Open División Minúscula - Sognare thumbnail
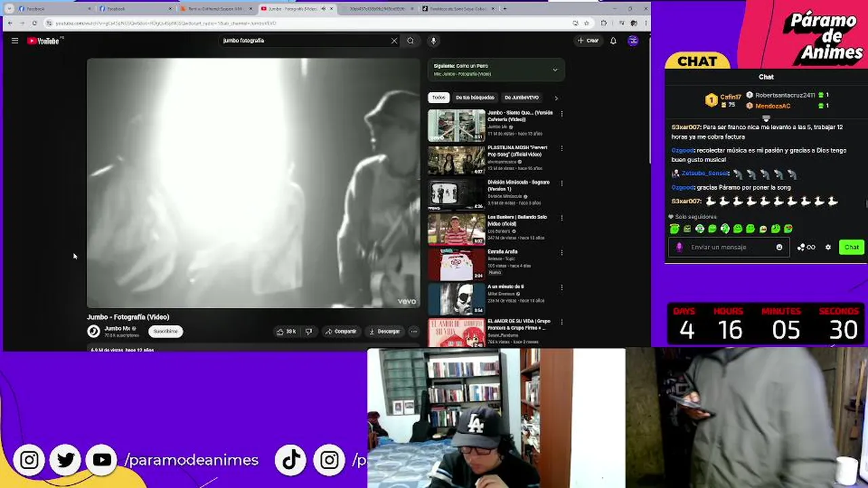Screen dimensions: 868x488 (456, 195)
